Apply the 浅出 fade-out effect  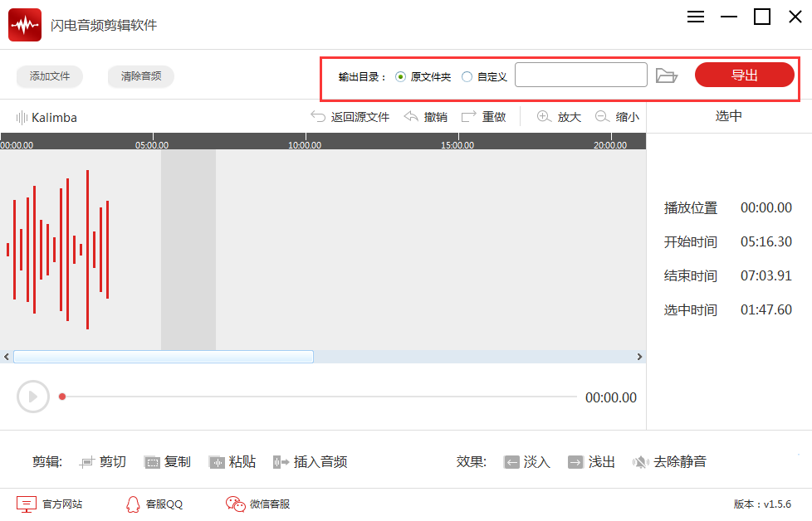click(x=591, y=461)
